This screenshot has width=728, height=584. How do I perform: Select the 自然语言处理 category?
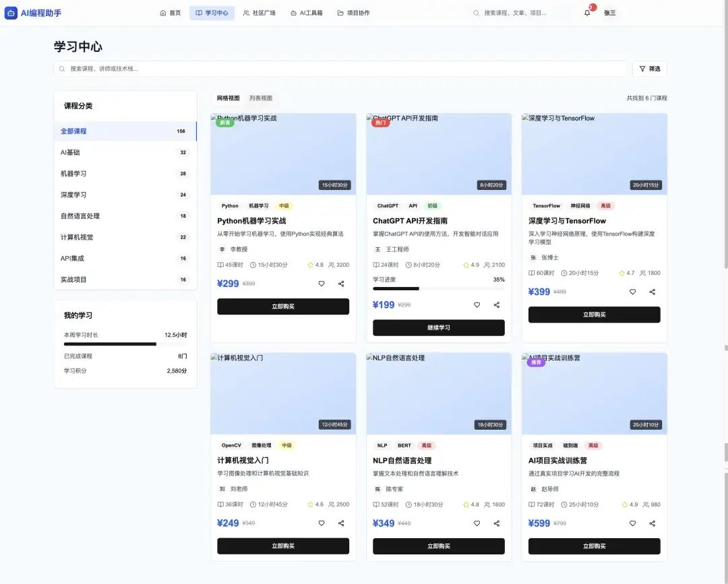point(125,216)
